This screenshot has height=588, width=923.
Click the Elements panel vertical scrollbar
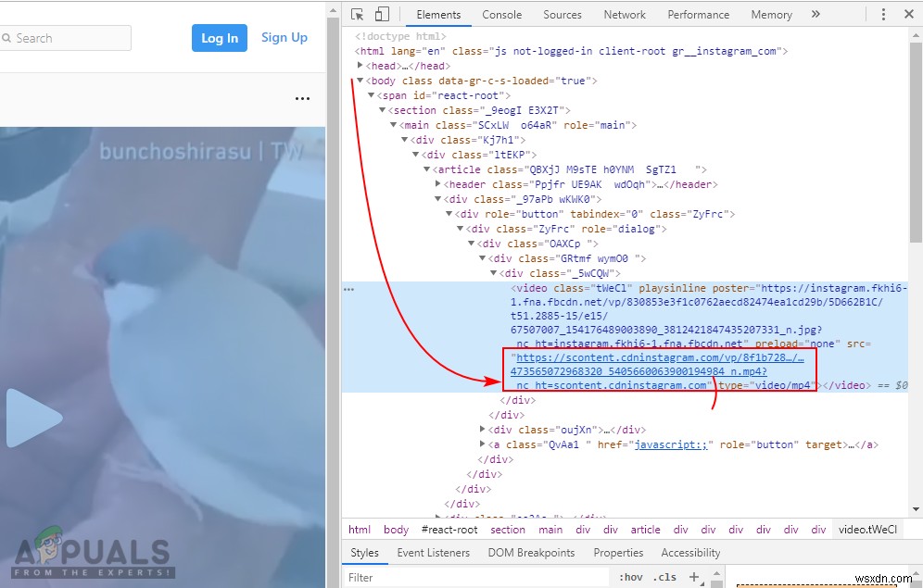coord(916,141)
